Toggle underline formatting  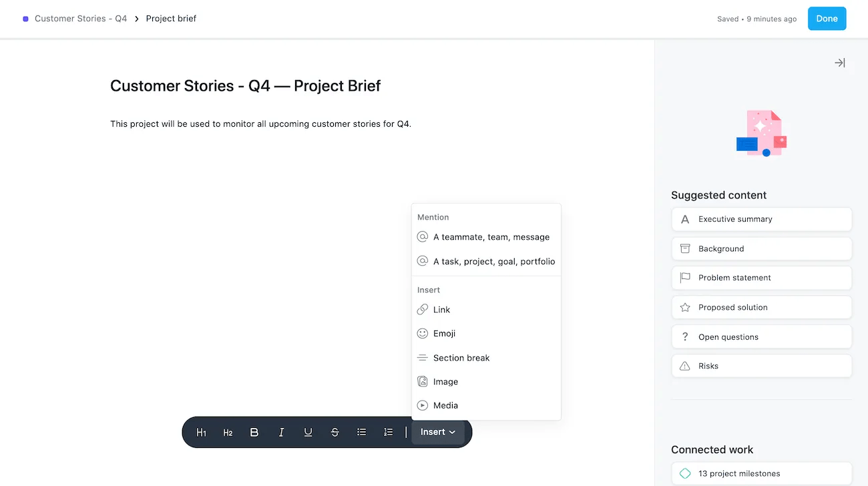pyautogui.click(x=308, y=432)
